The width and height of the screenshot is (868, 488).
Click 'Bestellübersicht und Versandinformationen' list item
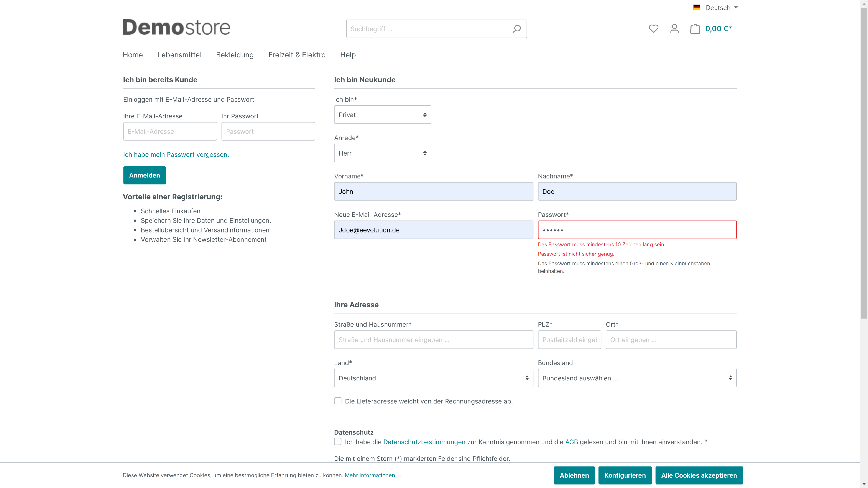coord(205,230)
